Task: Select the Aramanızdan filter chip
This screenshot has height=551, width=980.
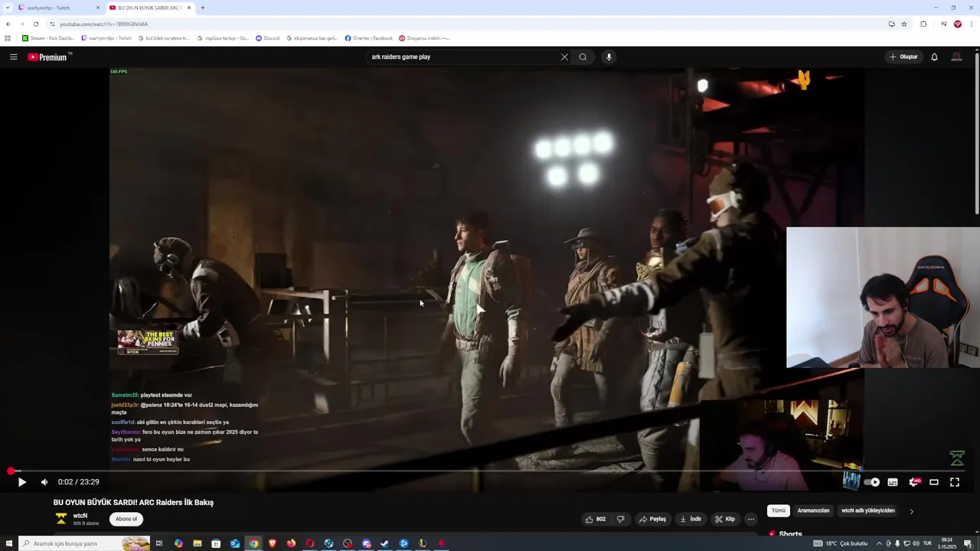Action: (x=813, y=510)
